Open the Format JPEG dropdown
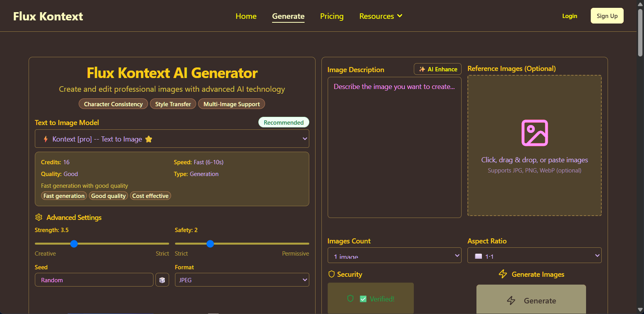Viewport: 644px width, 314px height. pos(242,280)
